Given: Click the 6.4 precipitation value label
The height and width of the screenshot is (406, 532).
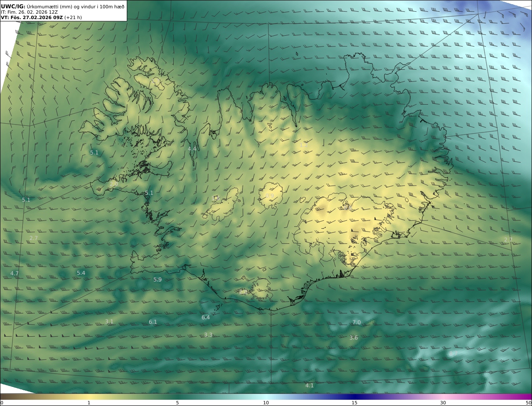Looking at the screenshot, I should pyautogui.click(x=206, y=317).
